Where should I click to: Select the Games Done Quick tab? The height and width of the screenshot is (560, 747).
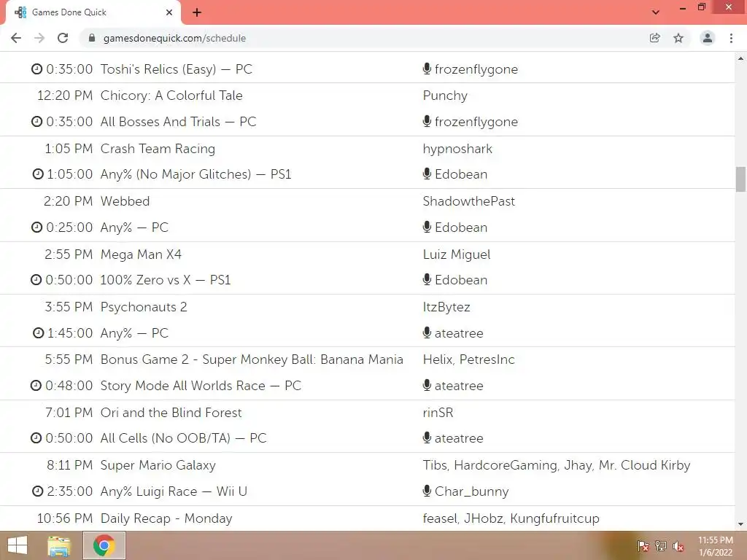tap(93, 12)
